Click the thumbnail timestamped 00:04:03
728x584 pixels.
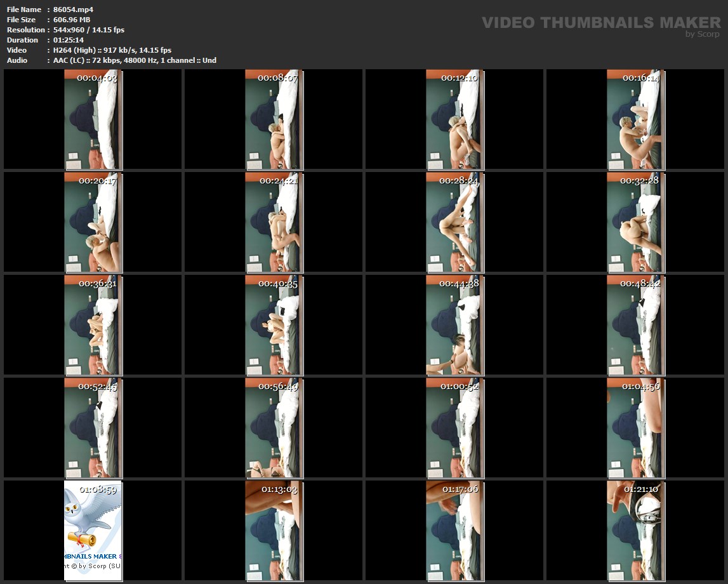click(x=93, y=119)
